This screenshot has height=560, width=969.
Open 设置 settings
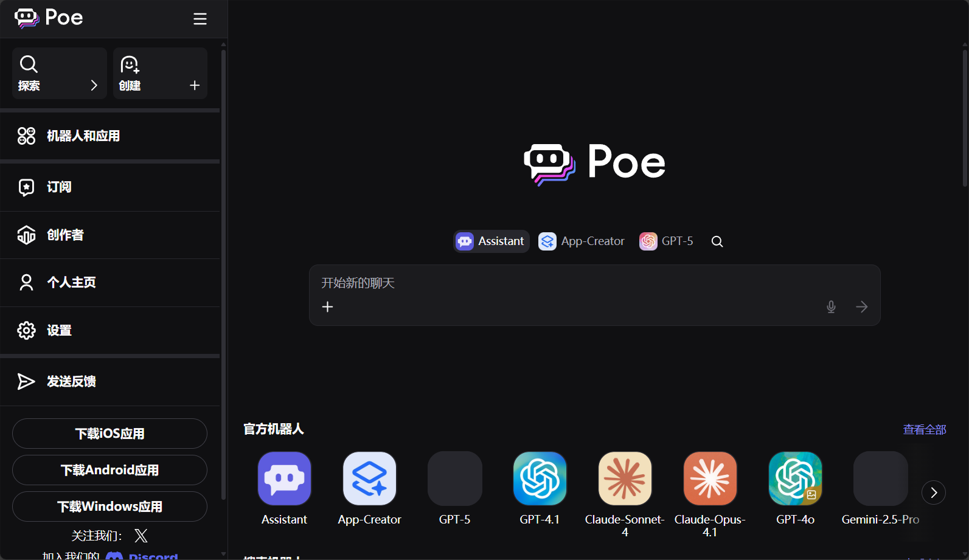110,330
